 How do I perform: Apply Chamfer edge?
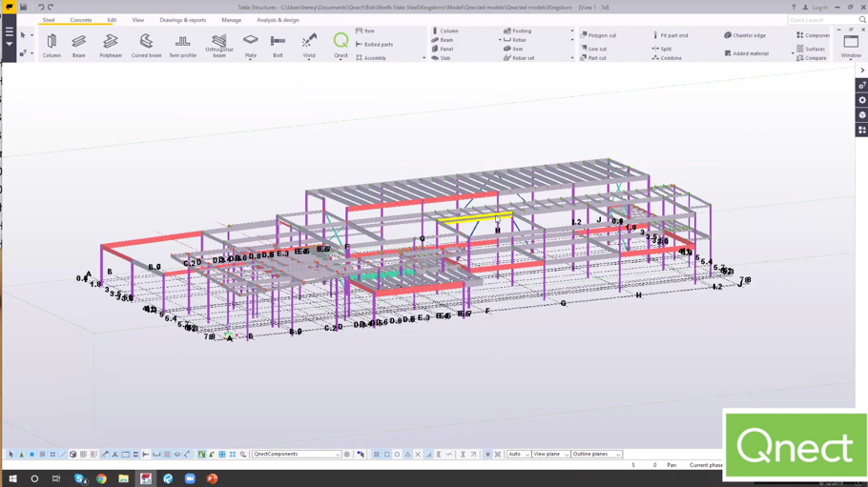tap(745, 35)
